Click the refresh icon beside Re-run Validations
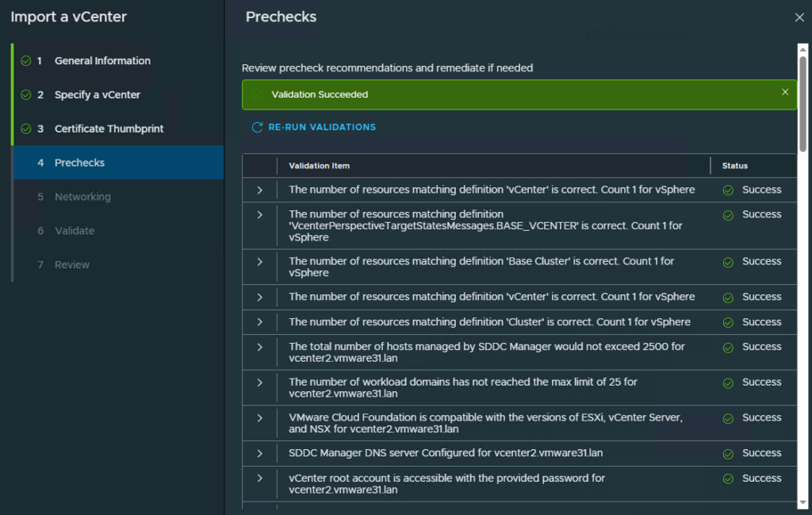 pos(257,127)
